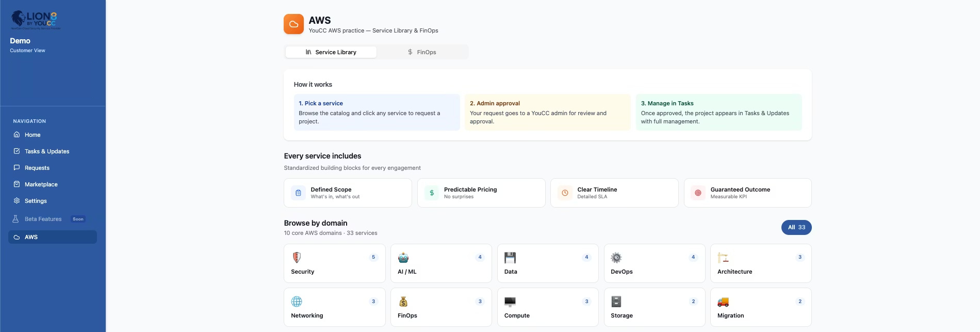Image resolution: width=980 pixels, height=332 pixels.
Task: Click the Predictable Pricing info card
Action: click(x=481, y=193)
